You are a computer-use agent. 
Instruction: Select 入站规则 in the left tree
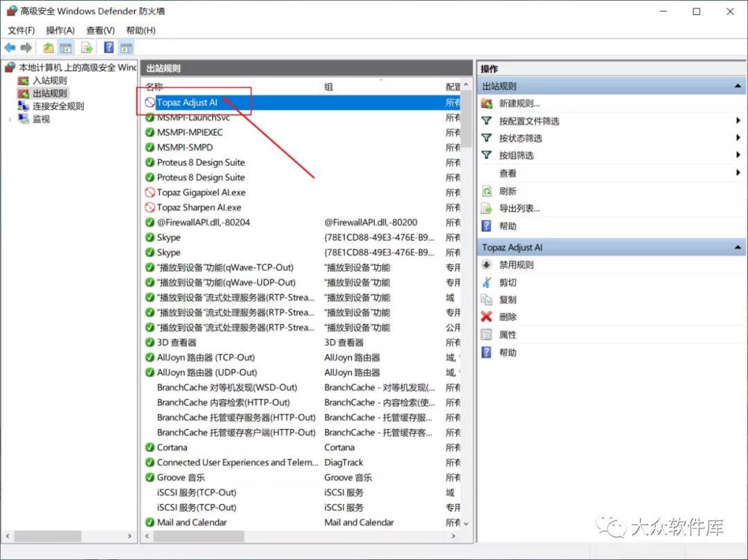pyautogui.click(x=50, y=80)
